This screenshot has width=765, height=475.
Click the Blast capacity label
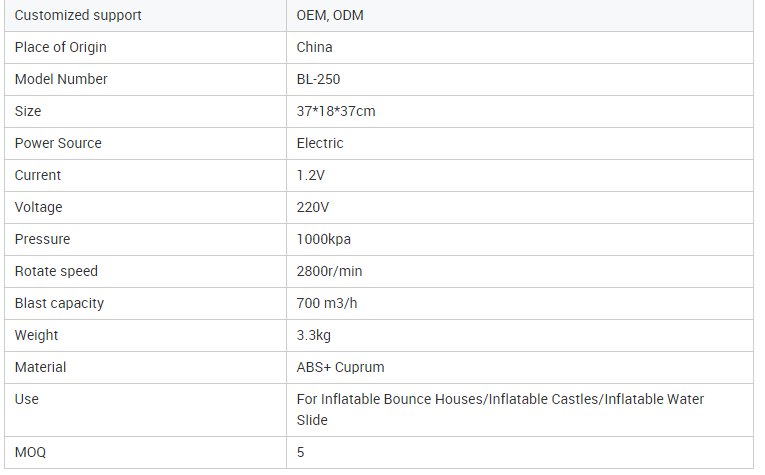pyautogui.click(x=59, y=303)
